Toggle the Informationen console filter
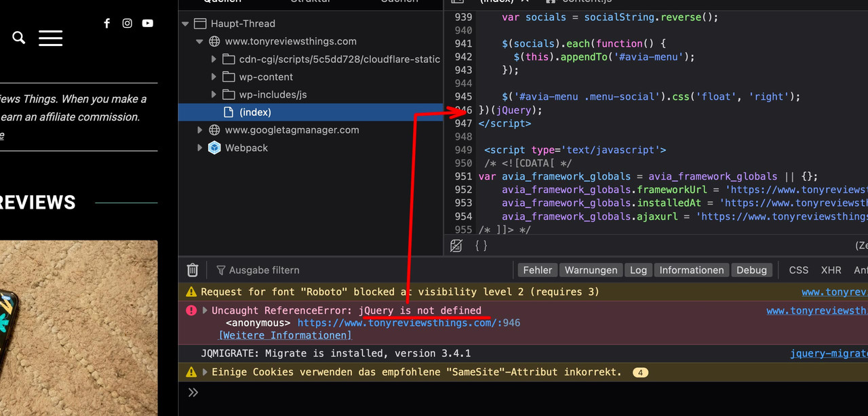The height and width of the screenshot is (416, 868). point(692,270)
